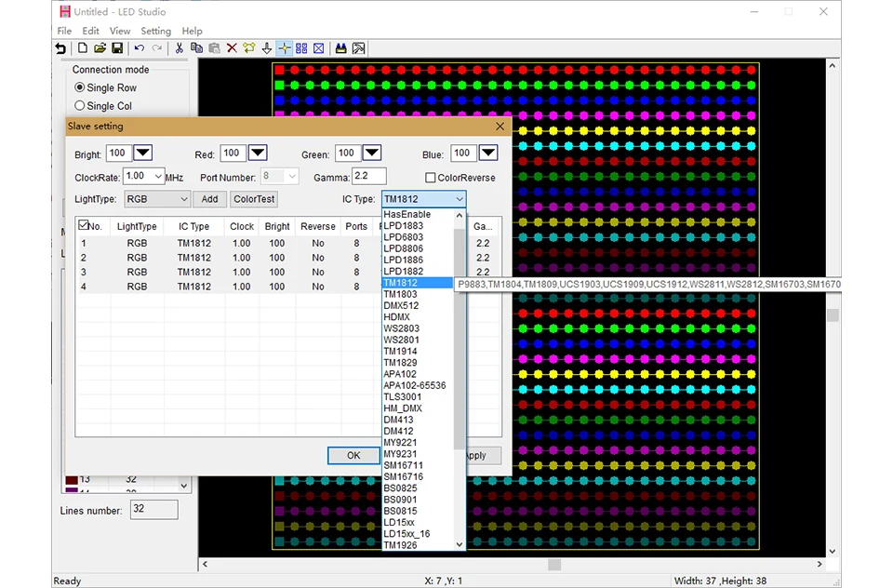Click the ColorTest button
This screenshot has height=588, width=893.
click(254, 199)
